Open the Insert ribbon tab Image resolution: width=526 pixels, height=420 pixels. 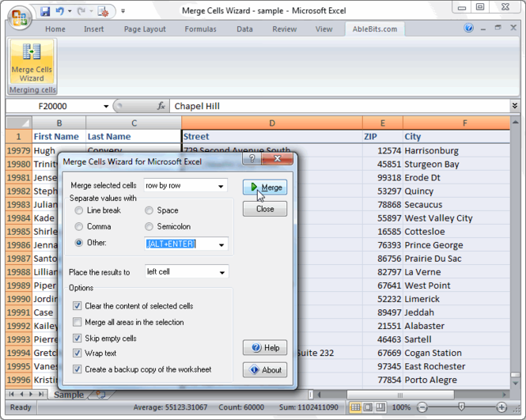point(93,29)
